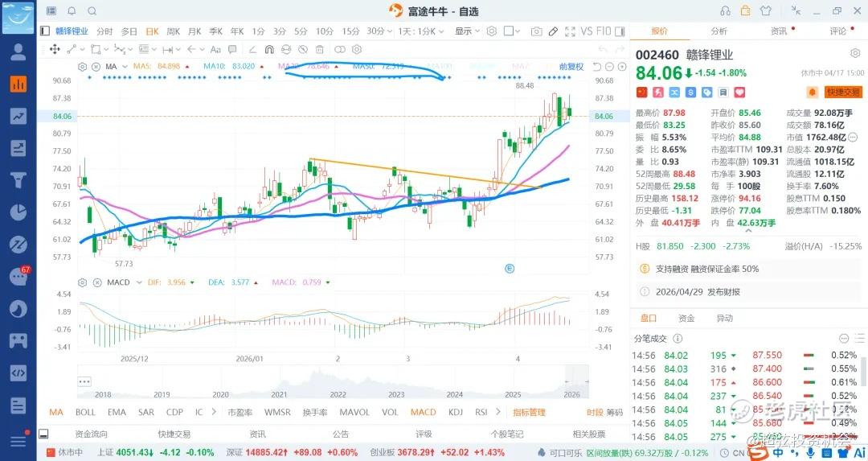The width and height of the screenshot is (868, 461).
Task: Select the 周K chart period tab
Action: 173,31
